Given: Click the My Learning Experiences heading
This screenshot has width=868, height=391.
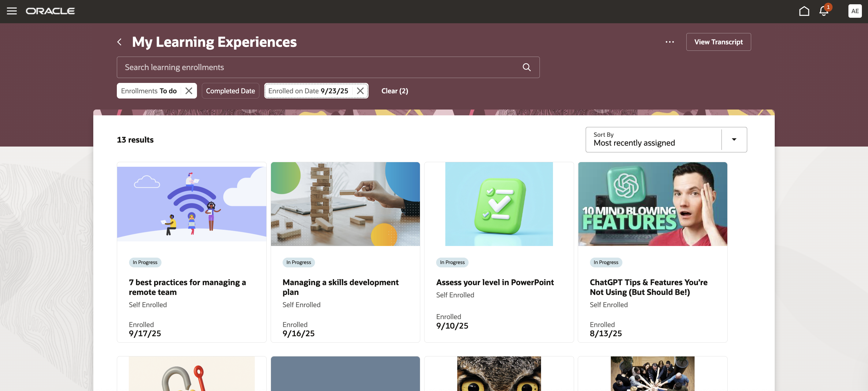Looking at the screenshot, I should point(214,42).
